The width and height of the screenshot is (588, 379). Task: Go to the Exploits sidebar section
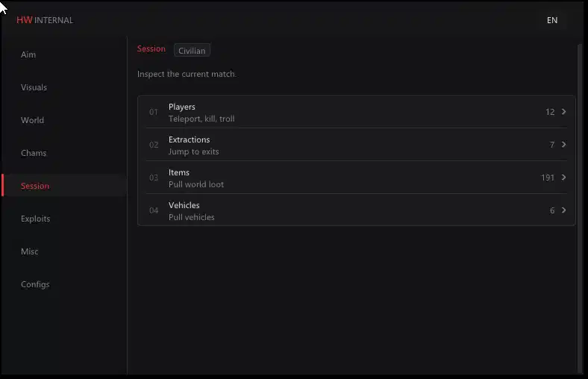tap(35, 219)
